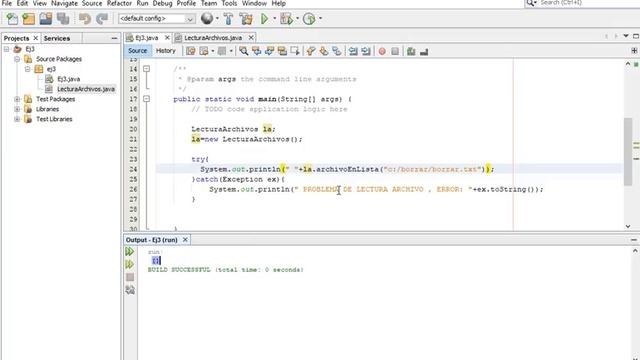This screenshot has width=640, height=360.
Task: Start macro recording red button
Action: pos(382,51)
